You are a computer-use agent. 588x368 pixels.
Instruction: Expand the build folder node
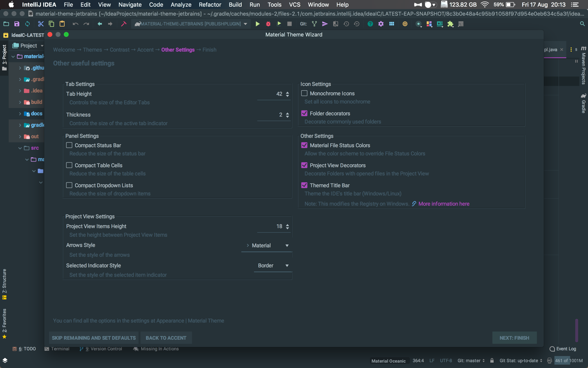[20, 102]
